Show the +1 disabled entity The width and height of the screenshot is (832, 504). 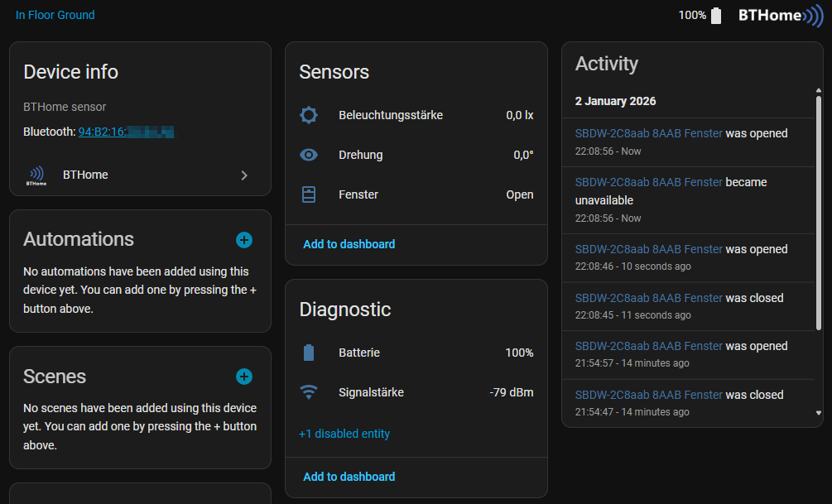click(344, 434)
